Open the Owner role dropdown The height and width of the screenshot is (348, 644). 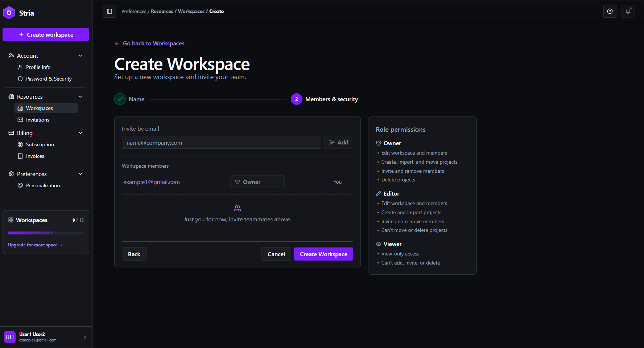point(257,182)
